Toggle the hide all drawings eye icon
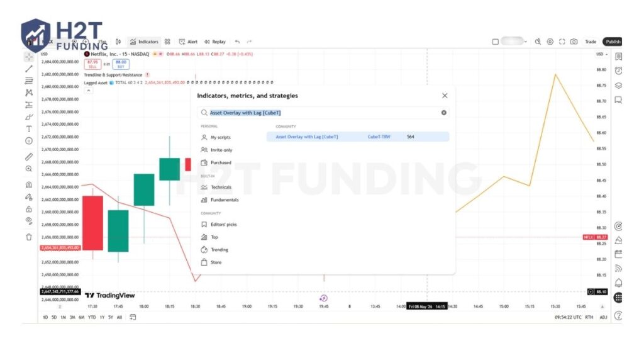644x360 pixels. coord(29,221)
